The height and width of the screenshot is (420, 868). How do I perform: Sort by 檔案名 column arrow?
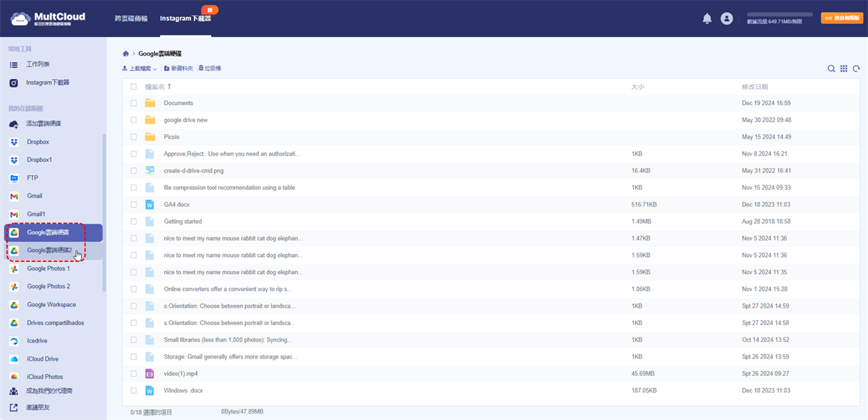(x=169, y=87)
